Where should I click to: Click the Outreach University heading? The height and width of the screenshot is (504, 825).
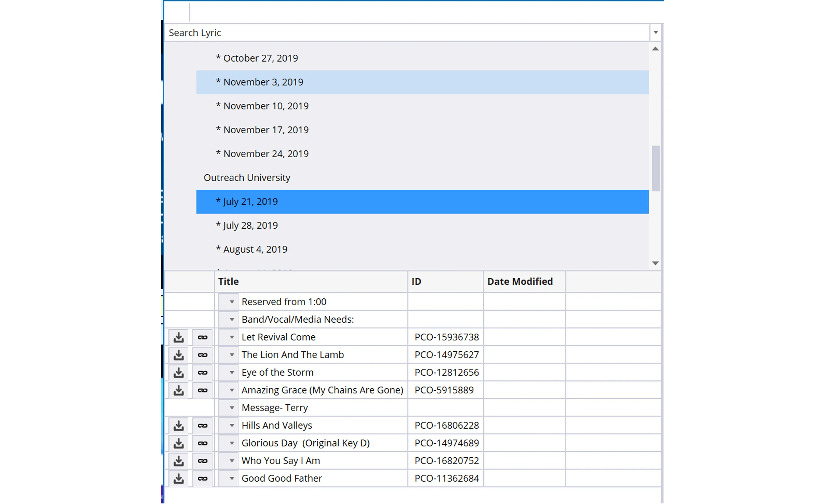click(x=247, y=177)
